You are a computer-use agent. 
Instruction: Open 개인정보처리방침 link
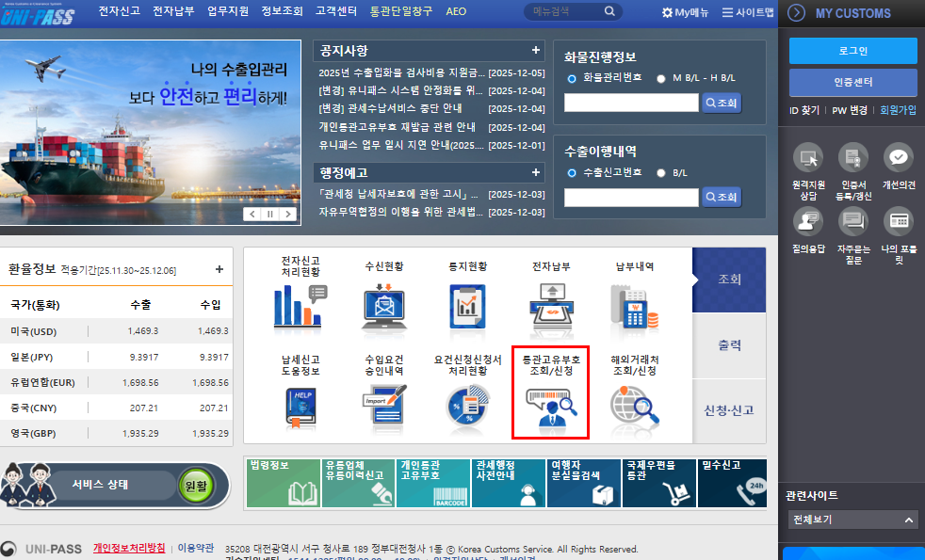point(129,548)
